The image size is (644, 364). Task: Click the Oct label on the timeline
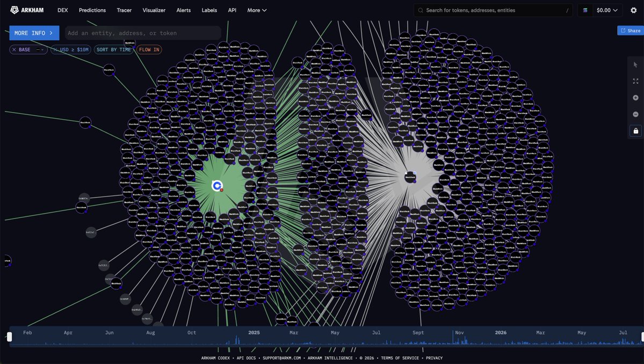pos(192,332)
